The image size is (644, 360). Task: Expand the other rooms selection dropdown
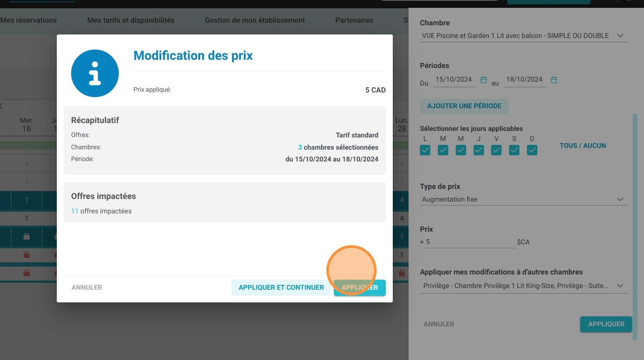pos(524,286)
